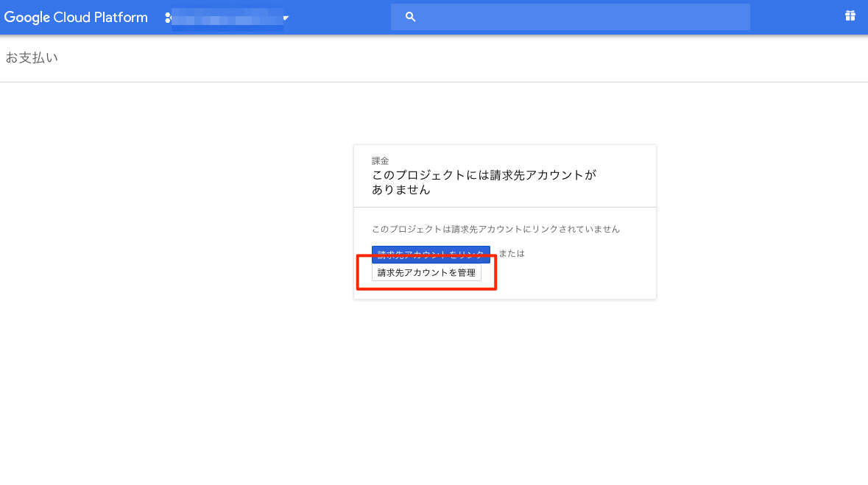Image resolution: width=868 pixels, height=485 pixels.
Task: Click the 請求先アカウントをリンク button
Action: click(x=431, y=254)
